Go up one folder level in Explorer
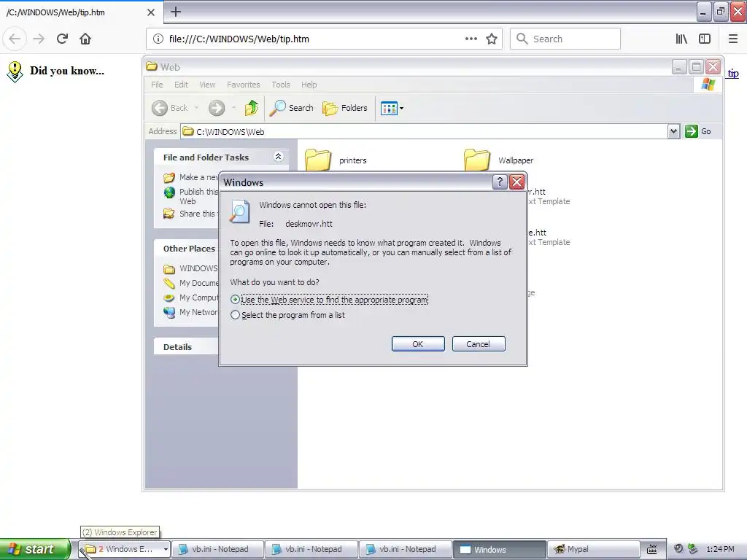Screen dimensions: 747x560 tap(252, 108)
